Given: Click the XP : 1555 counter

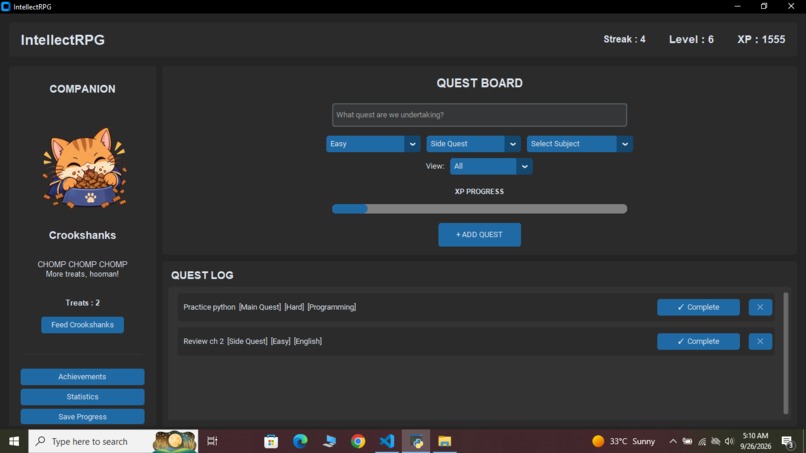Looking at the screenshot, I should click(x=761, y=40).
